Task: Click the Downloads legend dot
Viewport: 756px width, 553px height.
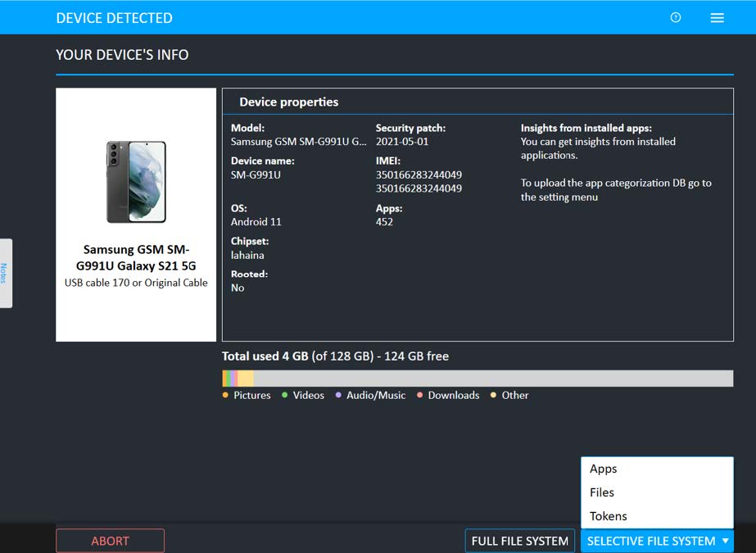Action: 420,395
